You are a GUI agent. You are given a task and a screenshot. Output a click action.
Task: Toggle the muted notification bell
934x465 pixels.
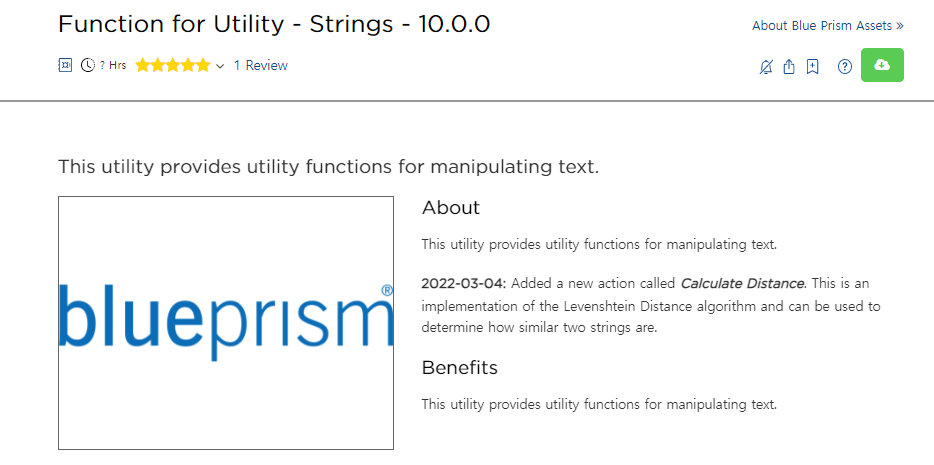766,67
